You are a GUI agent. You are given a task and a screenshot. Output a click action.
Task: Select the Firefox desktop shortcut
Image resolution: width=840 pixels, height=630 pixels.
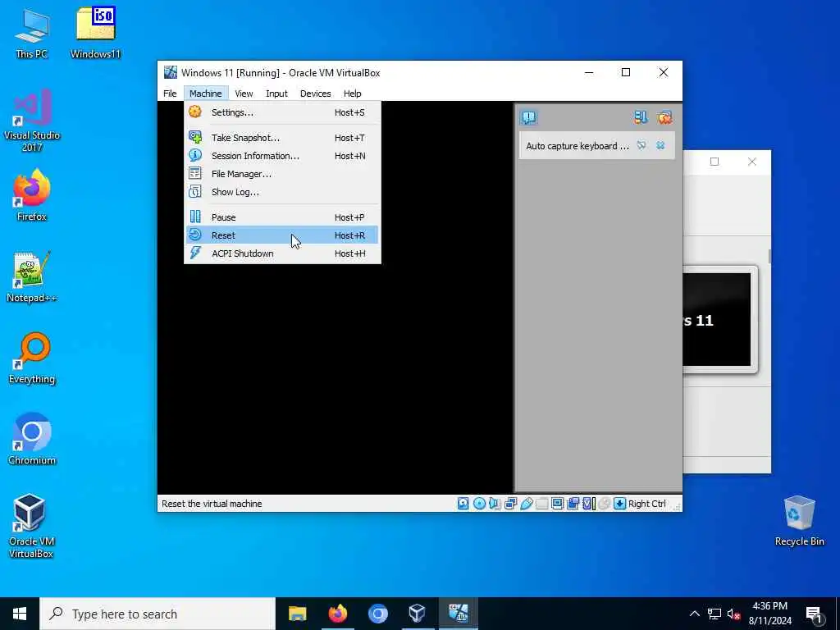point(32,195)
